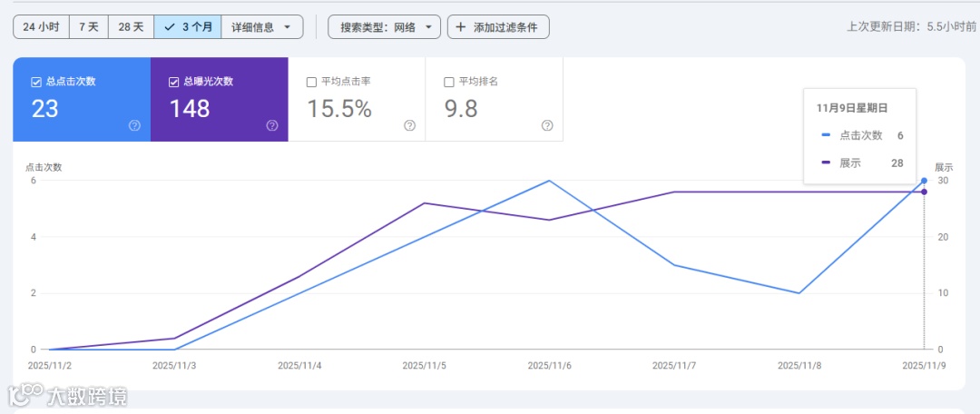Screen dimensions: 980x414
Task: Click the 上次更新日期 status text
Action: click(911, 27)
